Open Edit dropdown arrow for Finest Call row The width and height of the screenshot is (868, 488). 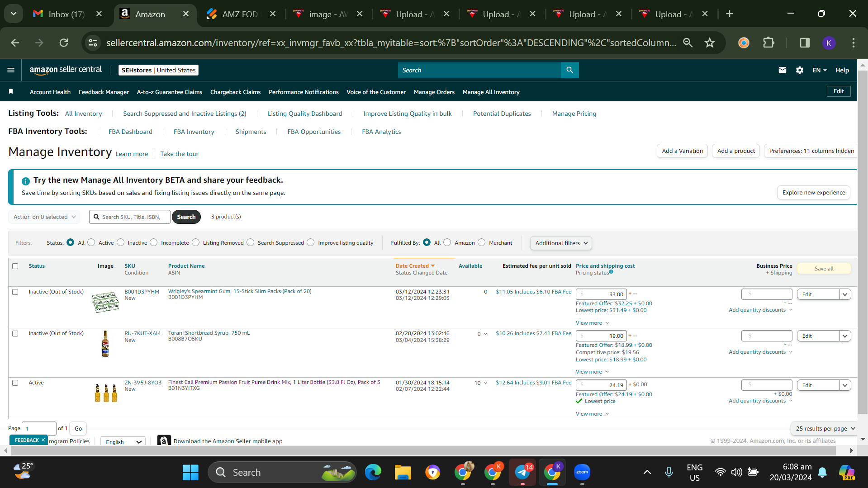coord(845,385)
